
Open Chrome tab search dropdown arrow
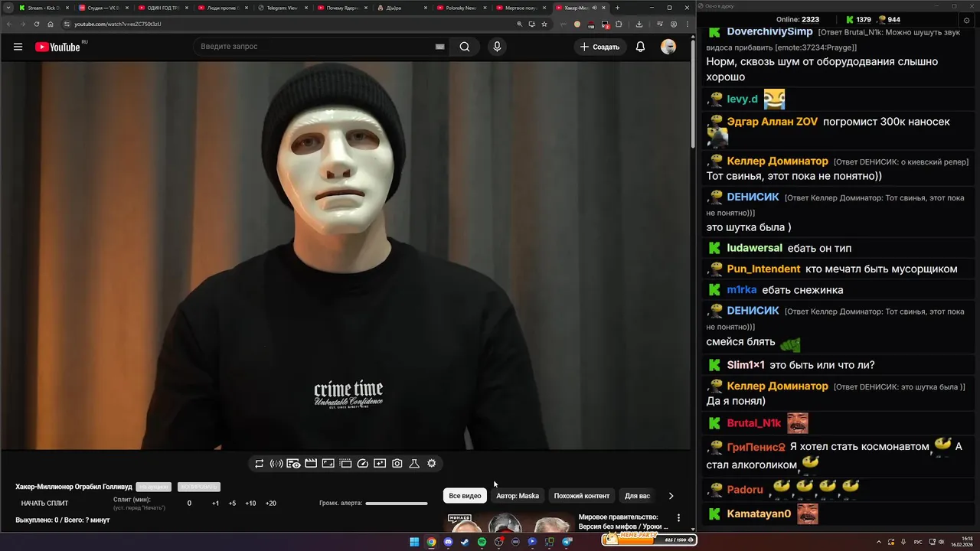(8, 8)
